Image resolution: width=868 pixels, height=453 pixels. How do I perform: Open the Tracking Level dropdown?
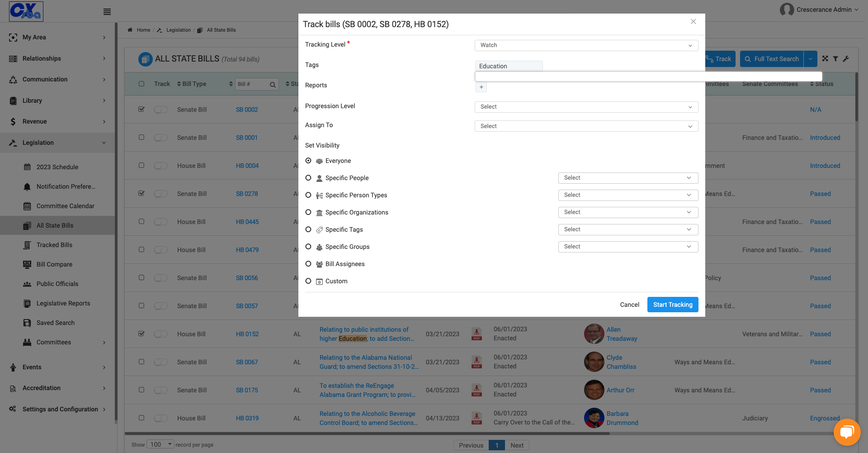586,45
